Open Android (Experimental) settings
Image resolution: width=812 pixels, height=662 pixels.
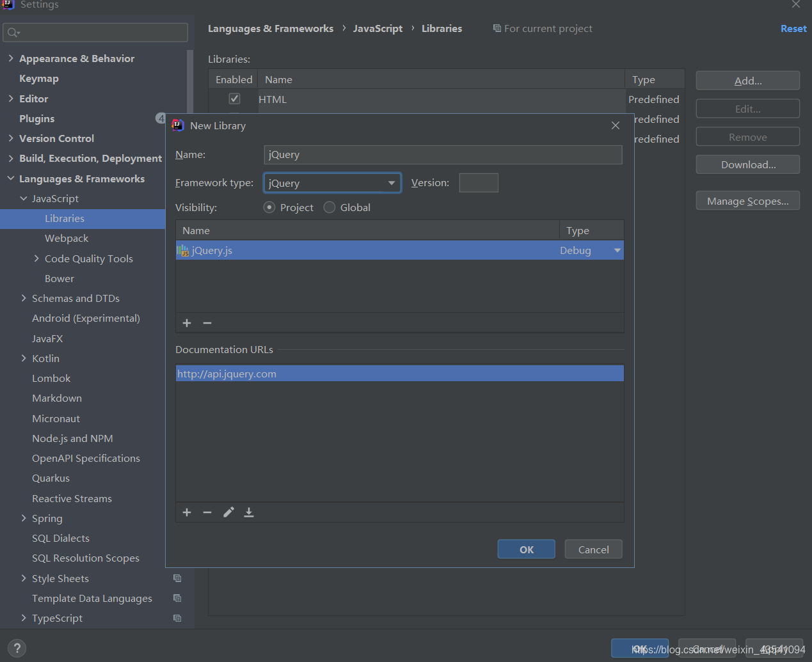click(x=86, y=318)
